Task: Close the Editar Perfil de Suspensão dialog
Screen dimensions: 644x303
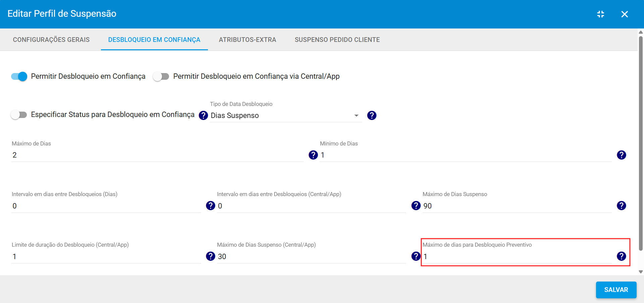Action: [x=624, y=14]
